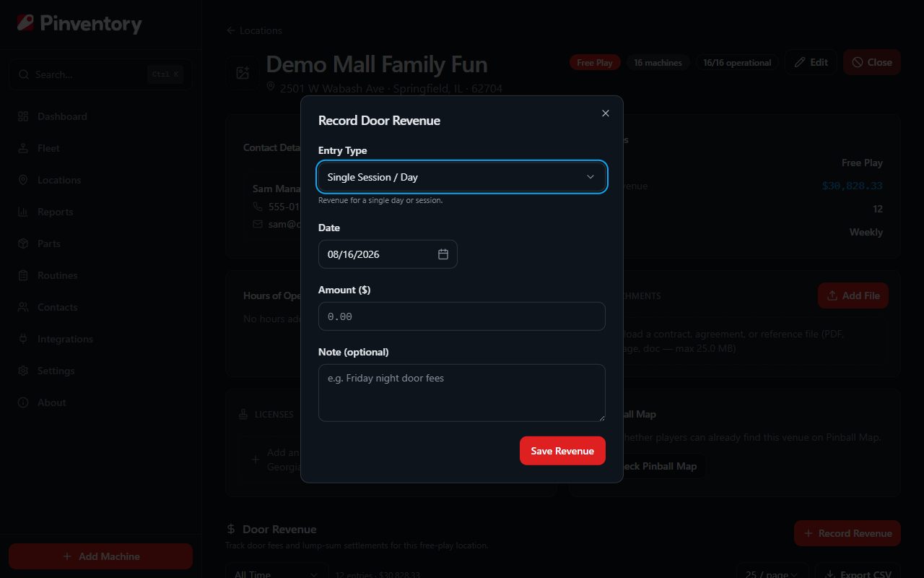This screenshot has height=578, width=924.
Task: Click the Integrations plug icon
Action: click(23, 339)
